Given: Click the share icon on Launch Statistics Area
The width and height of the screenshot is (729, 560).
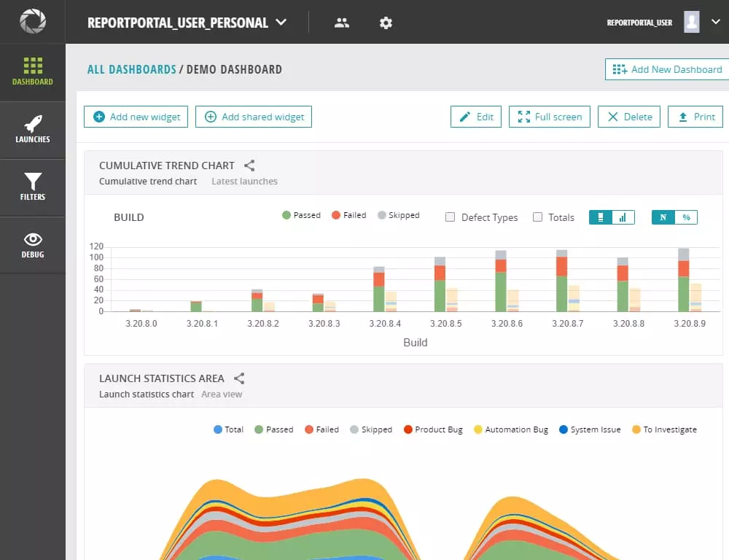Looking at the screenshot, I should pyautogui.click(x=238, y=378).
